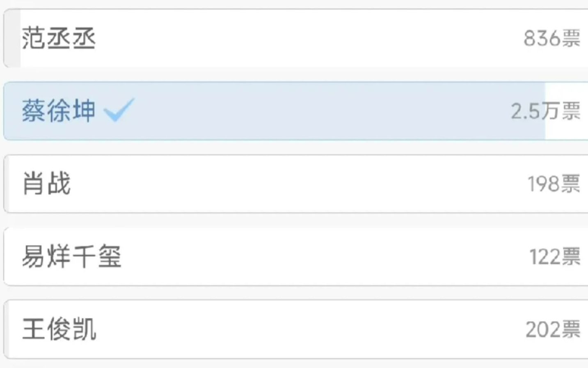Click the 王俊凯 name label
588x368 pixels.
click(x=59, y=329)
